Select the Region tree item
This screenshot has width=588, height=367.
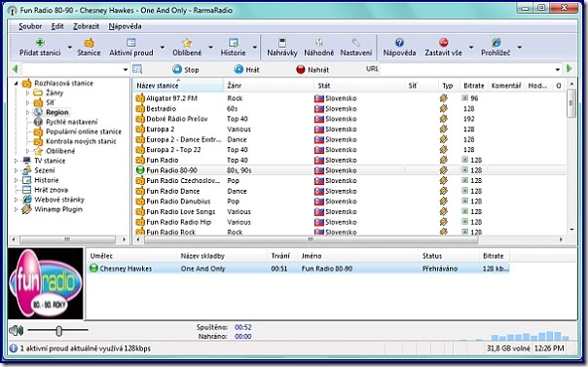click(x=57, y=112)
